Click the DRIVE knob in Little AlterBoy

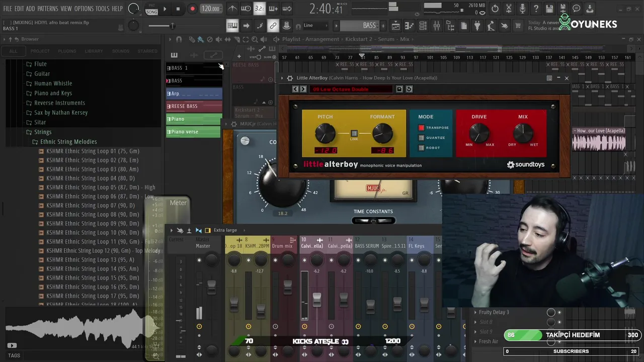pyautogui.click(x=479, y=133)
